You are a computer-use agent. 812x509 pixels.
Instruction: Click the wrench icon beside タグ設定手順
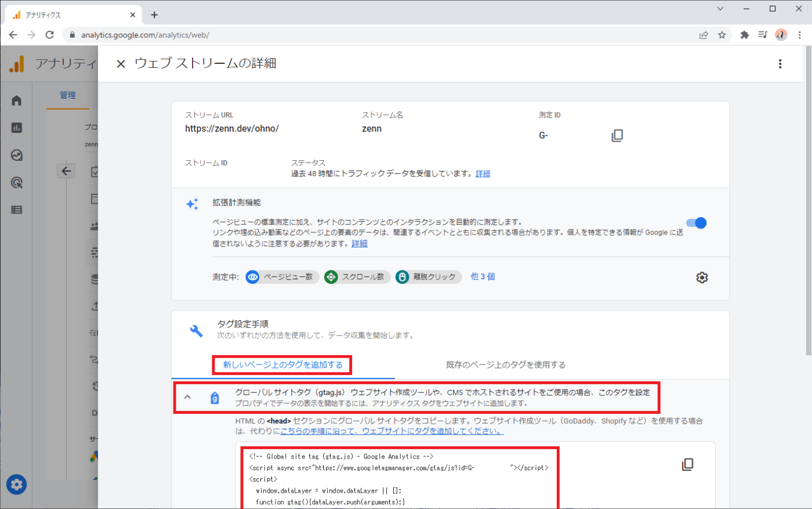(x=197, y=331)
